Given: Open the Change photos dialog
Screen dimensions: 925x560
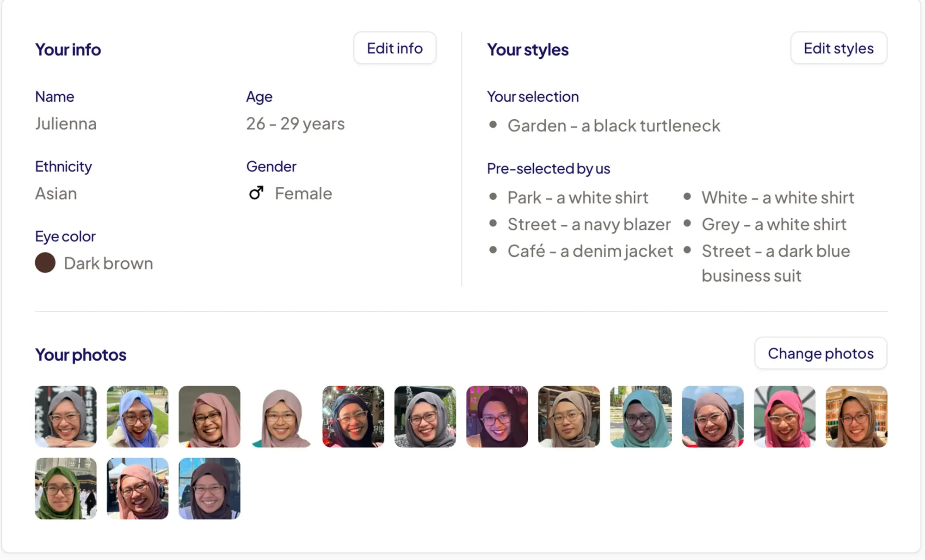Looking at the screenshot, I should click(820, 353).
